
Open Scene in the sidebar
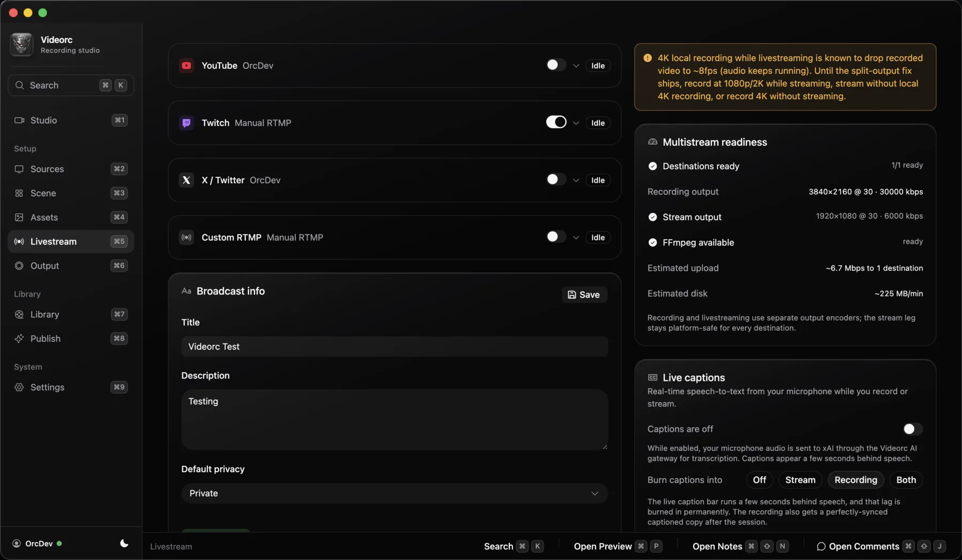point(71,193)
